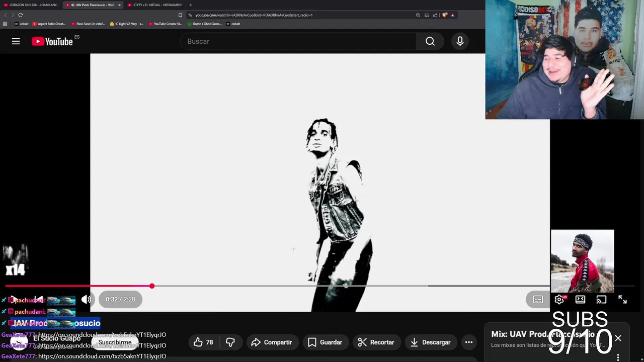Open the YouTube hamburger guide menu
This screenshot has height=362, width=644.
(16, 41)
